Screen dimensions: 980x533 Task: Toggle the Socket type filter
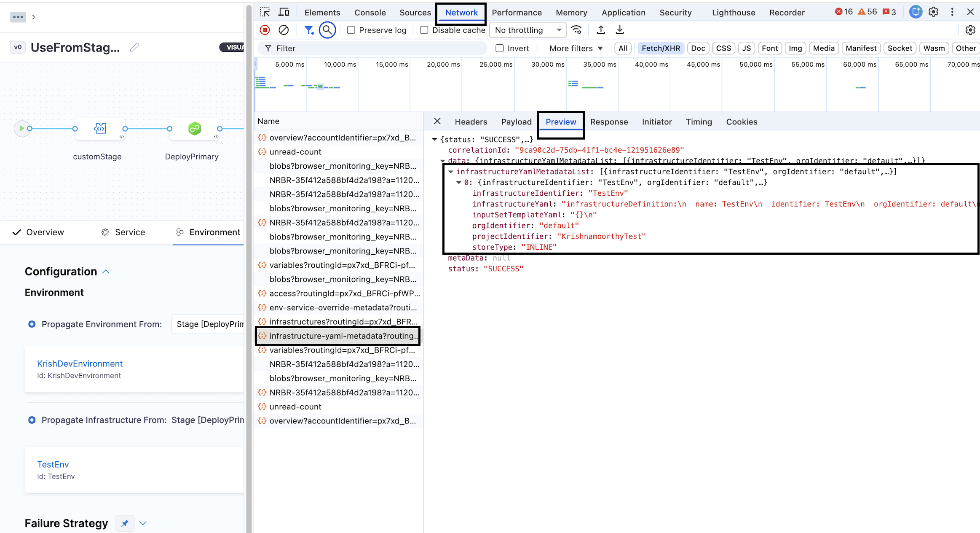(900, 48)
